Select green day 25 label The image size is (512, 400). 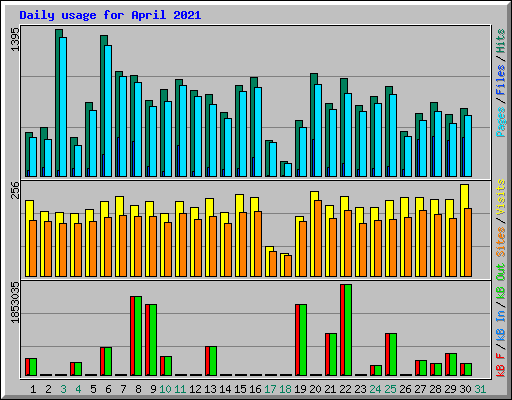390,389
